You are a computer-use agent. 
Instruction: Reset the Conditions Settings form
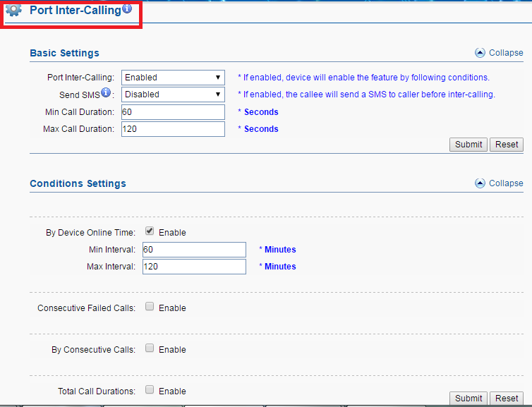point(507,398)
